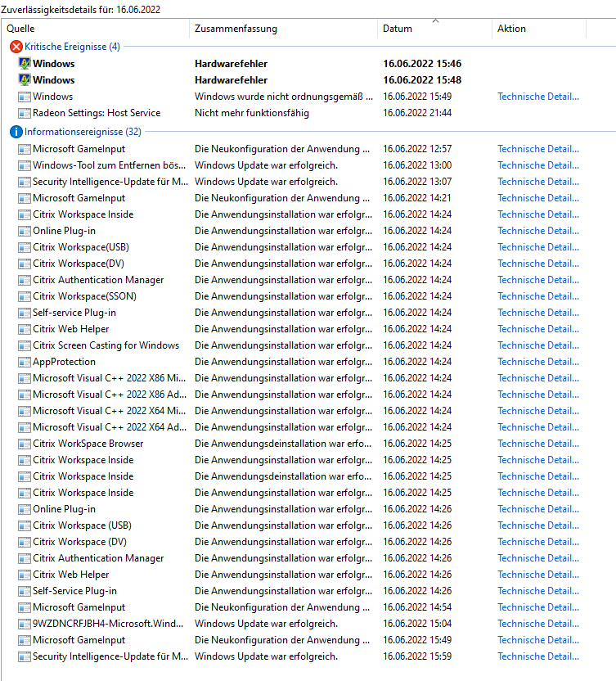Open Technische Details for Self-service Plug-in 14:24
Viewport: 616px width, 681px height.
pos(538,313)
